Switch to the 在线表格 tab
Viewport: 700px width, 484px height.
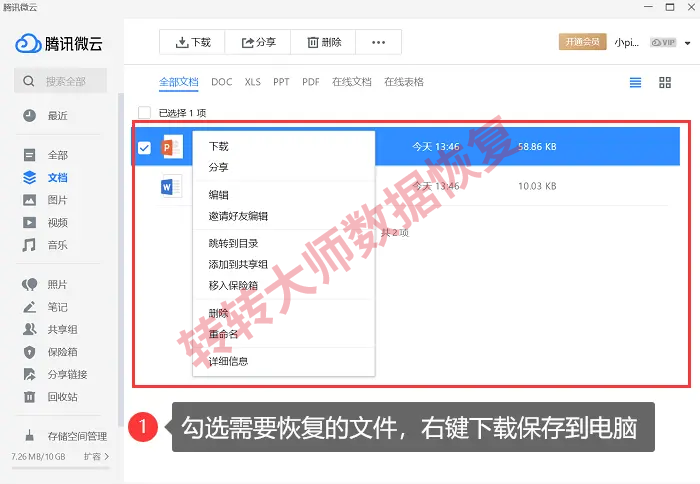(x=404, y=82)
